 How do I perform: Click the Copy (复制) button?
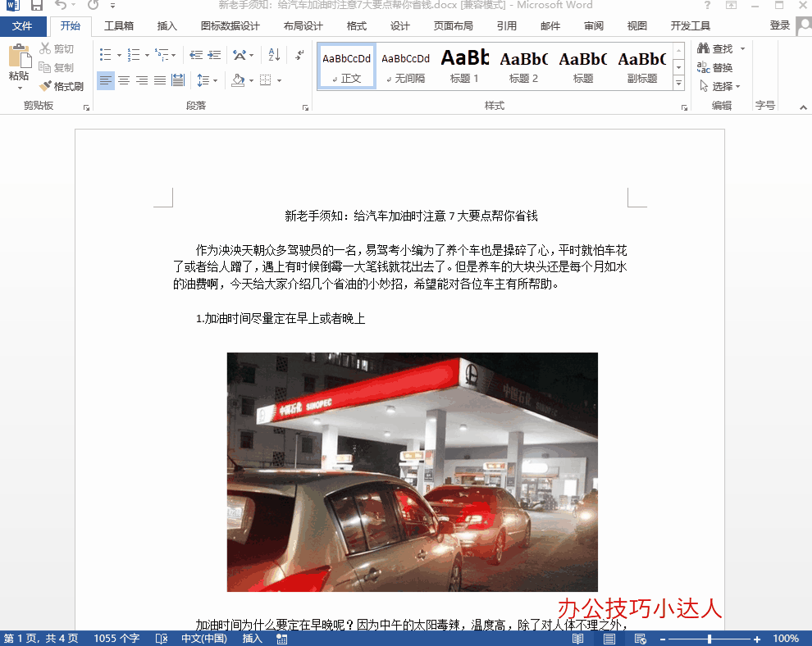tap(57, 67)
